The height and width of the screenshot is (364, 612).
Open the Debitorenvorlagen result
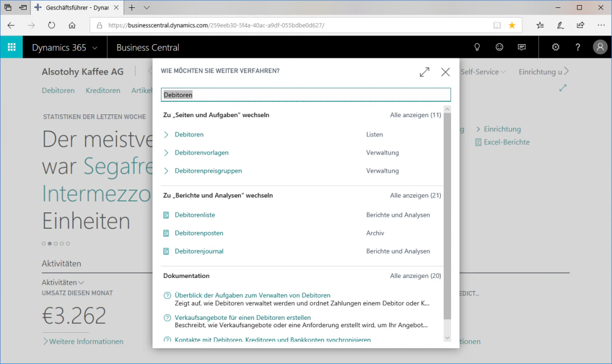[201, 153]
